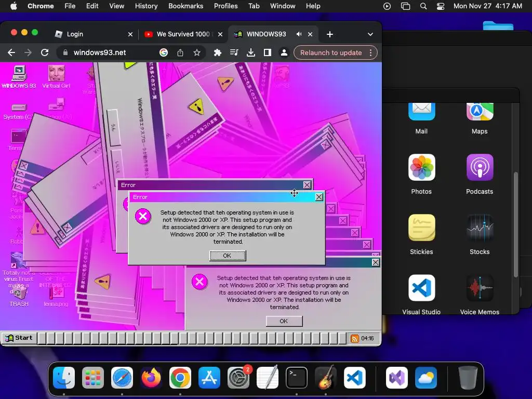Open Chrome extensions puzzle icon
The image size is (532, 399).
click(x=218, y=52)
